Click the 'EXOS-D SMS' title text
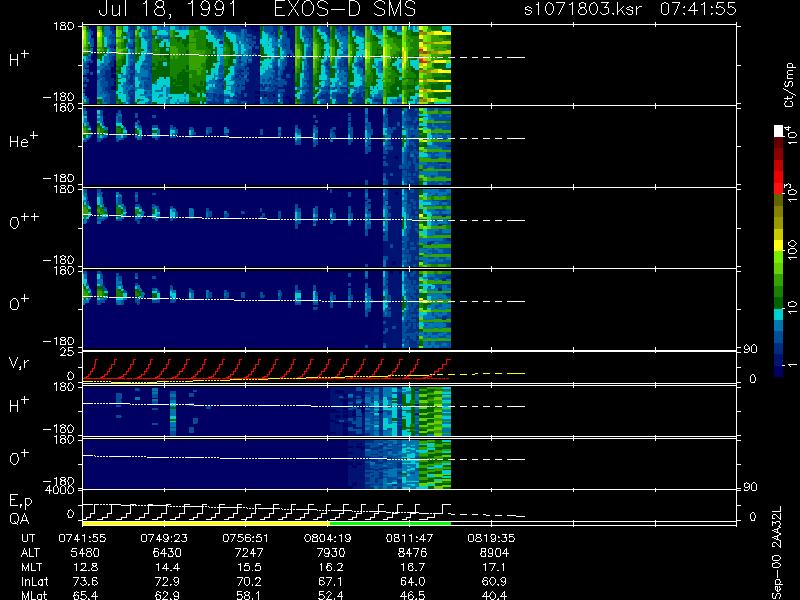800x600 pixels. [x=345, y=9]
